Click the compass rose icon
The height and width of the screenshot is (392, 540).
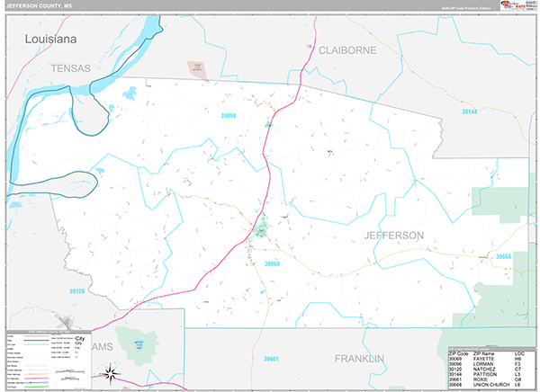pos(110,373)
